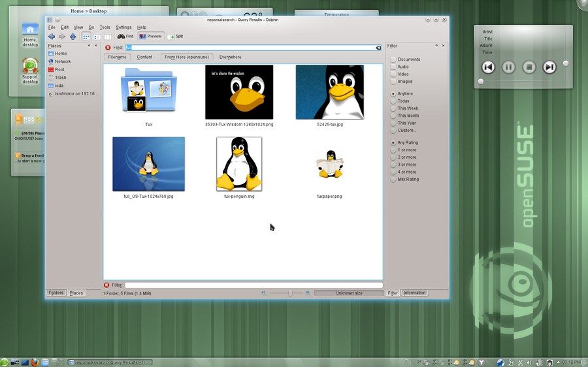Open the Settings menu
The width and height of the screenshot is (588, 367).
coord(123,27)
